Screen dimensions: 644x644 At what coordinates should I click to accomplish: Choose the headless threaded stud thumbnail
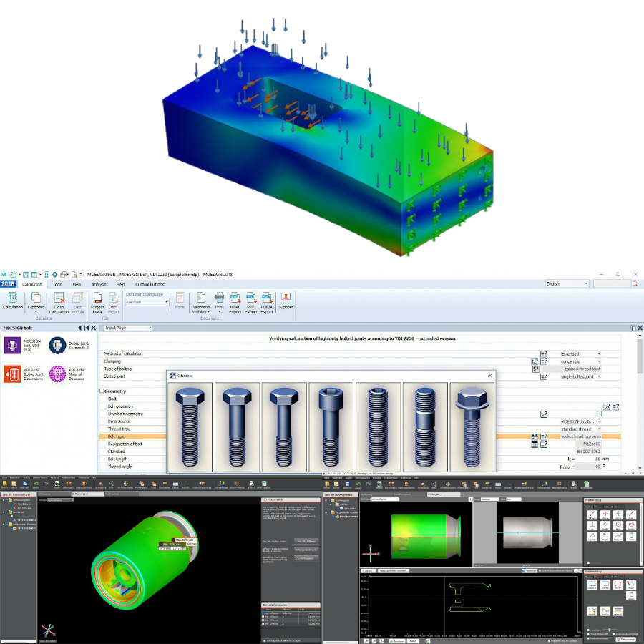click(378, 427)
